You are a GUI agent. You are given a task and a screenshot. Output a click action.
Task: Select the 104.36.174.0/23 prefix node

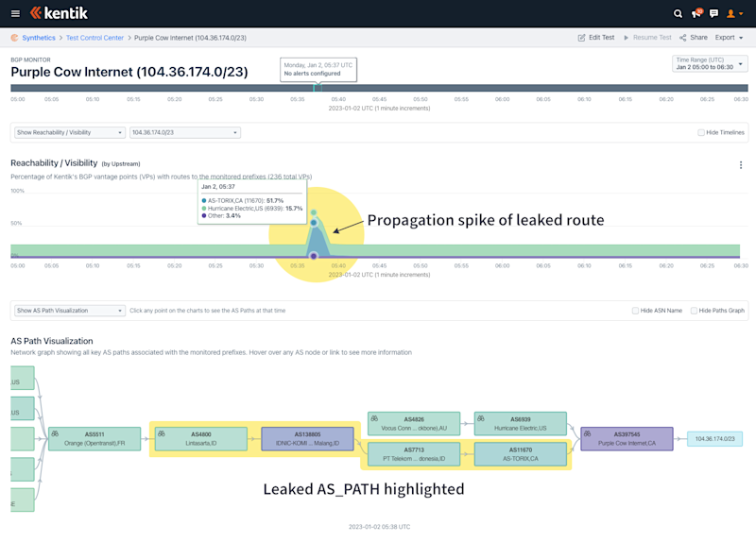(x=714, y=439)
